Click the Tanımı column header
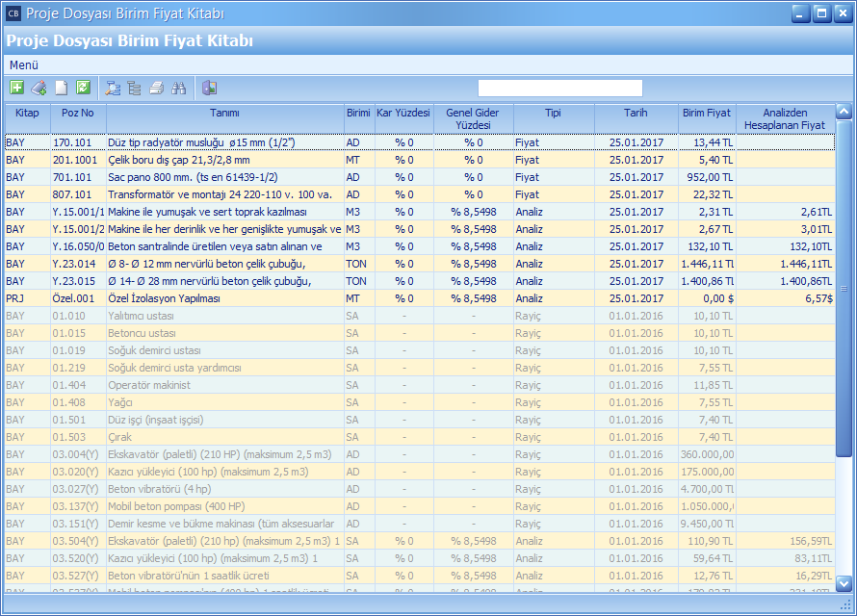This screenshot has height=616, width=857. [x=224, y=113]
